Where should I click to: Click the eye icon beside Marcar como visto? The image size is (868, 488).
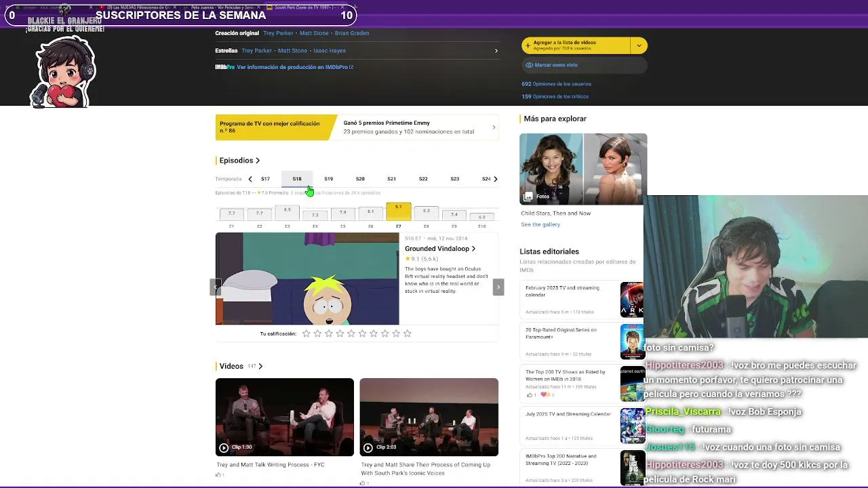pyautogui.click(x=530, y=65)
